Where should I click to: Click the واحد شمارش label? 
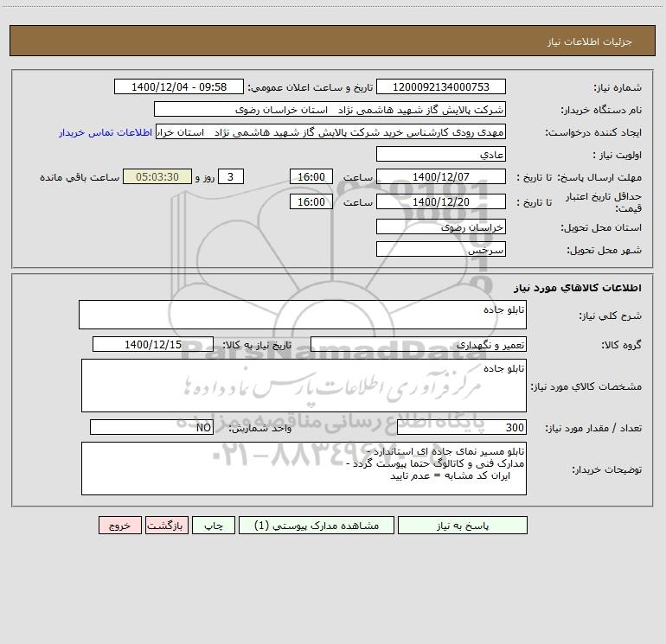[x=260, y=429]
